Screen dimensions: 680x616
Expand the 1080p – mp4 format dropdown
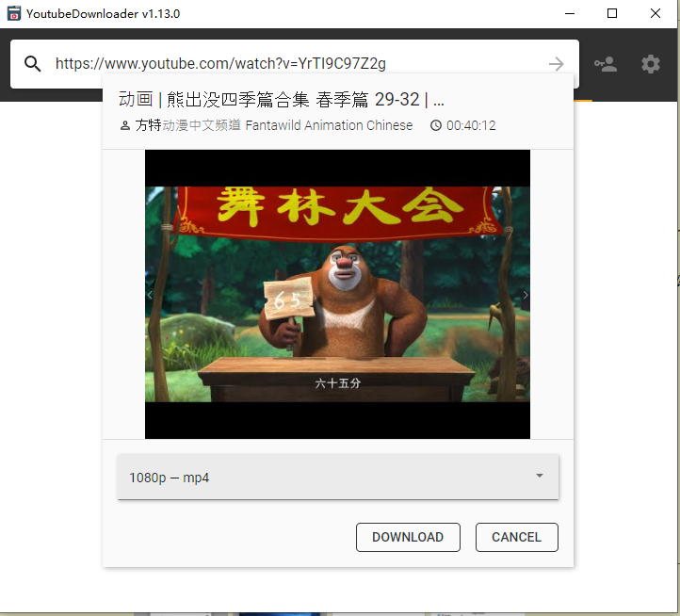coord(338,477)
